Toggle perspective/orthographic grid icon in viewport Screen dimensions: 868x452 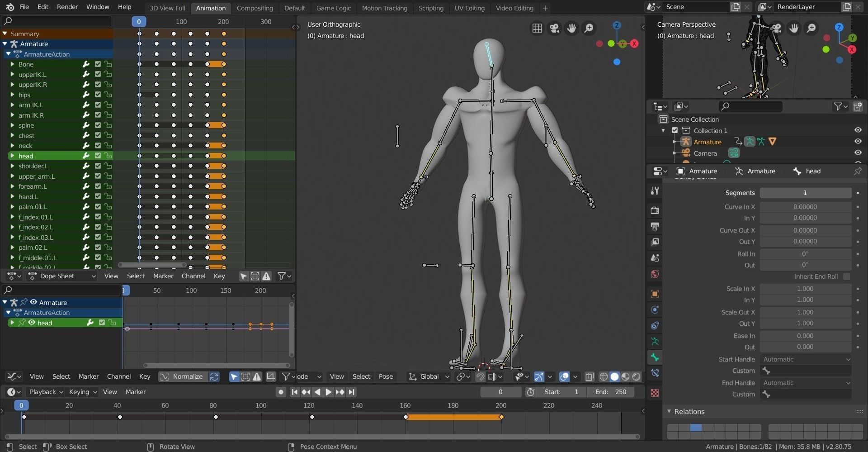click(537, 28)
